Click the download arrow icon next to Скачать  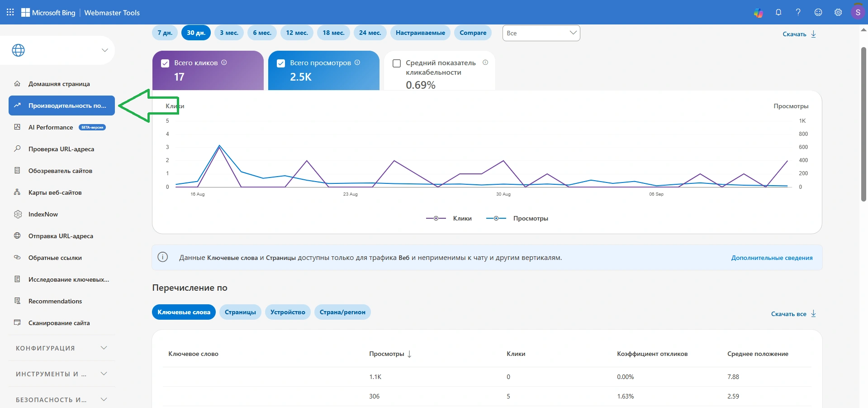click(x=813, y=34)
